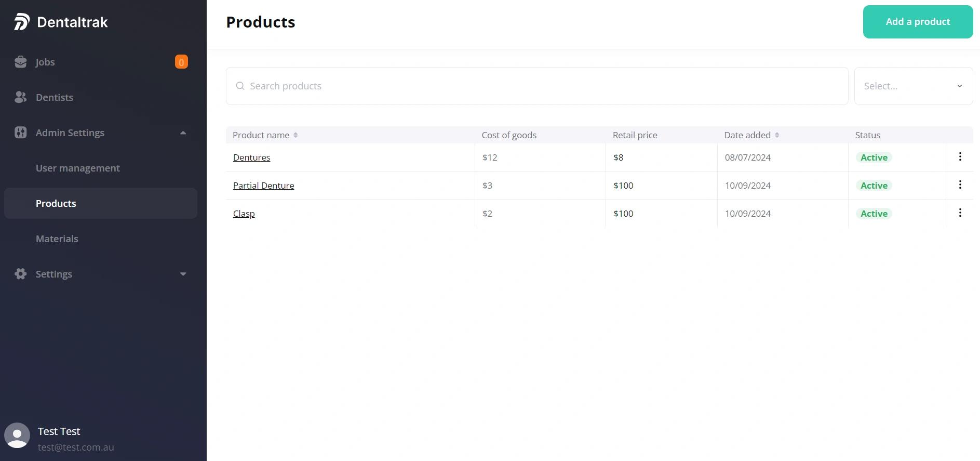This screenshot has height=461, width=980.
Task: Sort by Product name arrows
Action: pos(296,135)
